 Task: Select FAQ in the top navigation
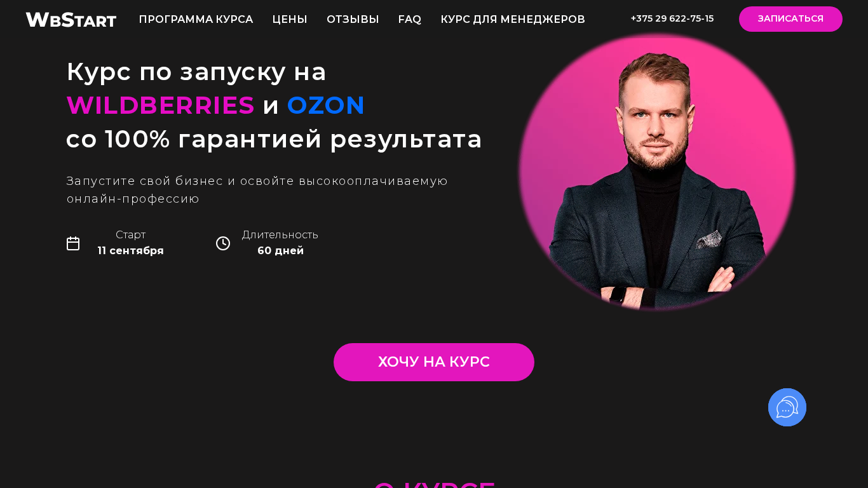pos(410,20)
